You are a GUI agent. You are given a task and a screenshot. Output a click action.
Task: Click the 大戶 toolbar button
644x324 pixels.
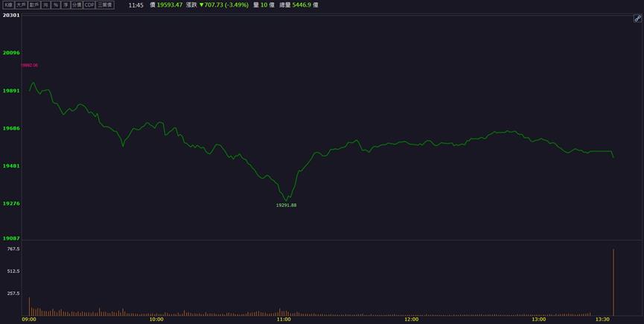21,5
